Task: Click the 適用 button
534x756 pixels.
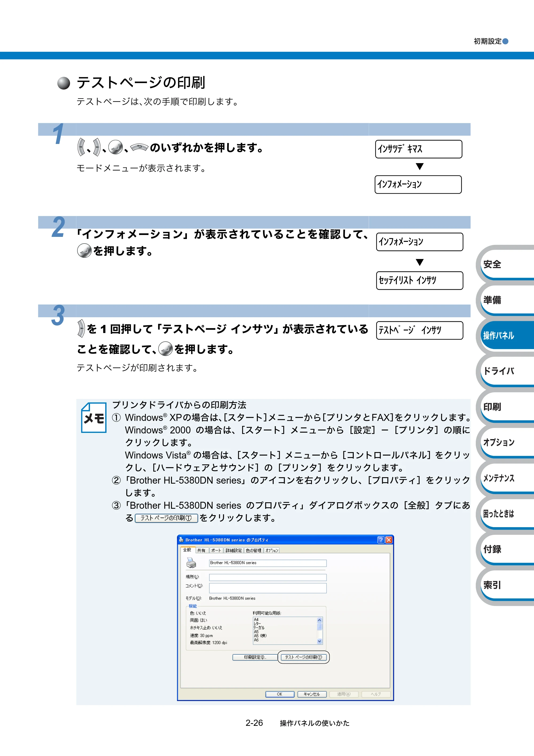Action: pyautogui.click(x=344, y=694)
